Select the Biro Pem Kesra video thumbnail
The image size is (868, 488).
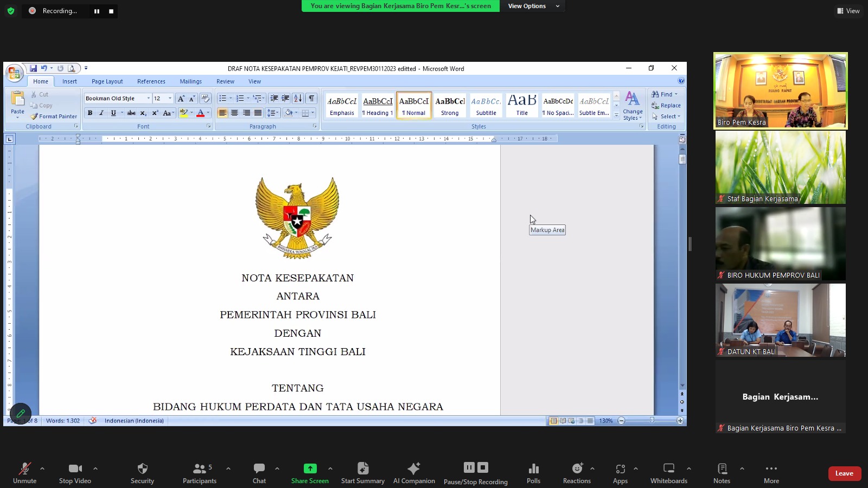tap(780, 91)
